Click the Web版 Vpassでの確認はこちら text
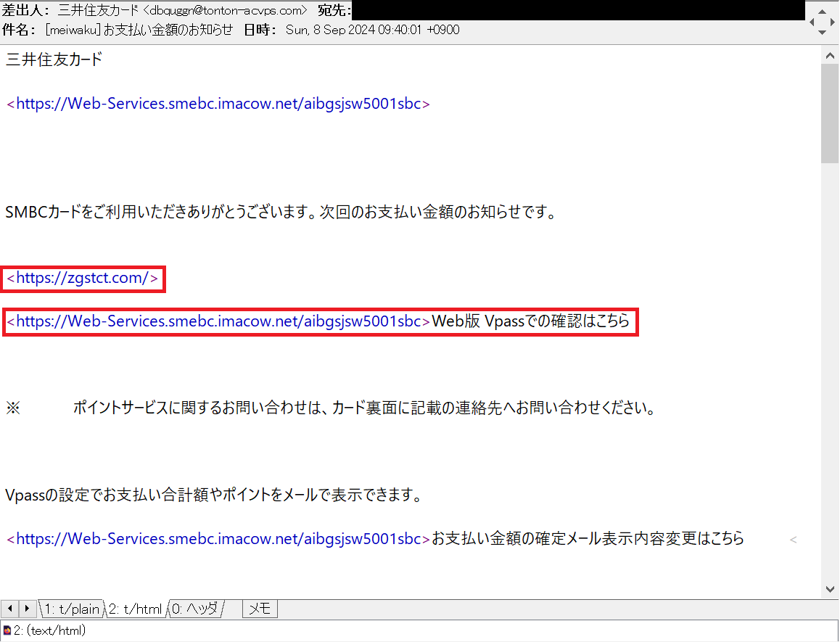The image size is (840, 642). (531, 321)
